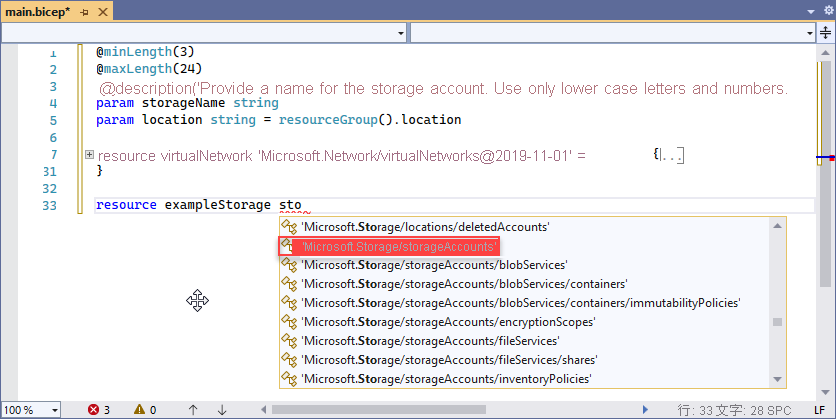Screen dimensions: 836x419
Task: Click the line and character position indicator
Action: point(721,410)
